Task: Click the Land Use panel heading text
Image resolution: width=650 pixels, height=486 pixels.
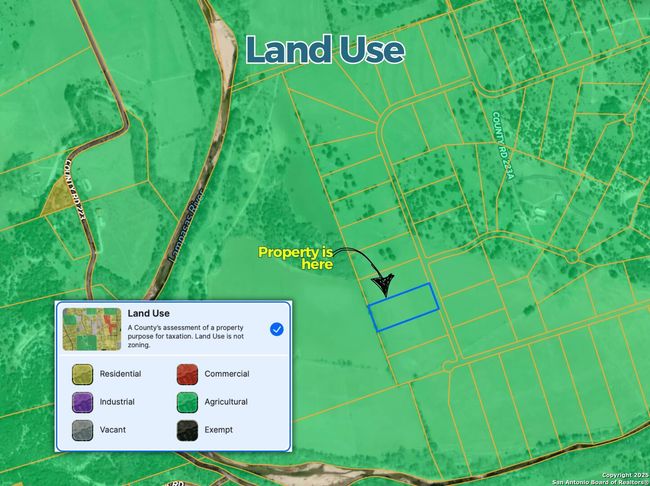Action: (x=149, y=313)
